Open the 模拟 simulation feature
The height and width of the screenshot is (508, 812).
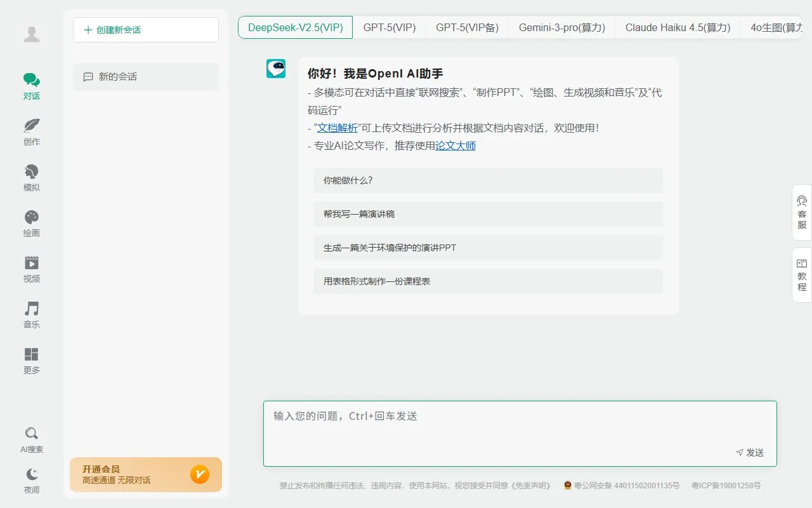(x=31, y=177)
